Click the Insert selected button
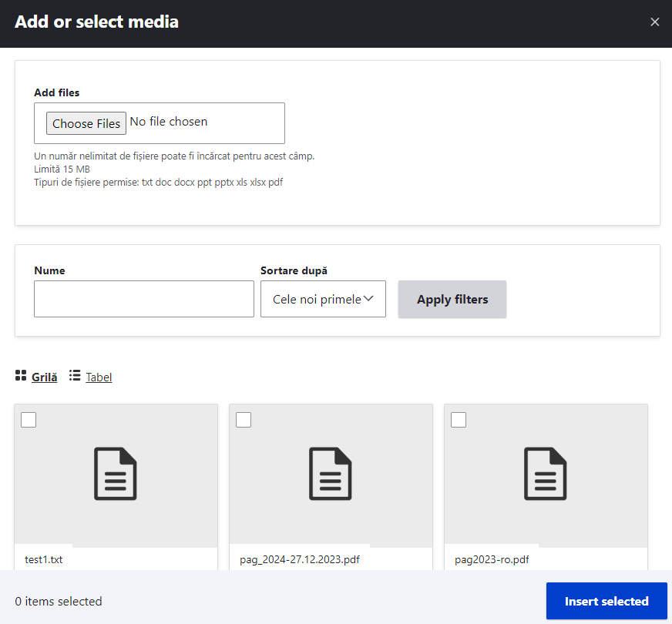Screen dimensions: 672x624 [606, 601]
